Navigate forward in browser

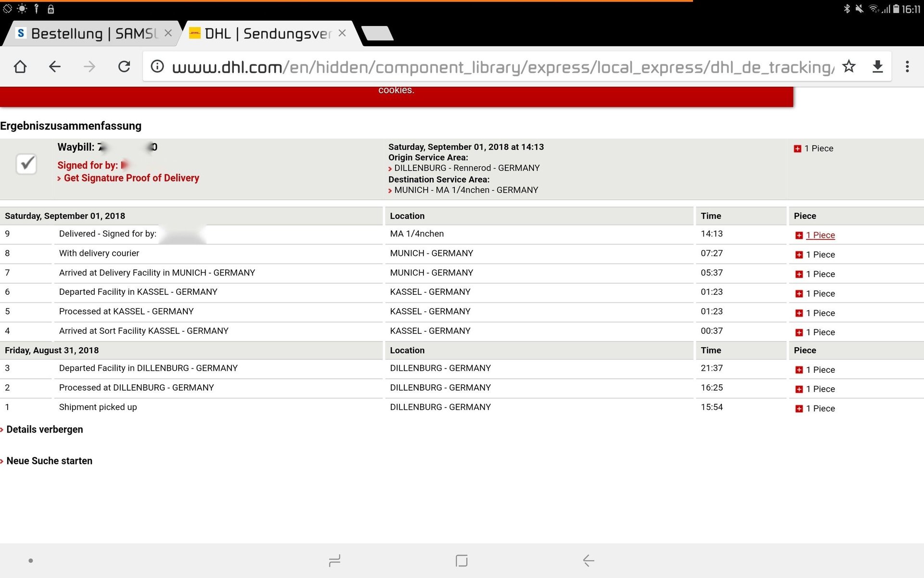(x=90, y=66)
